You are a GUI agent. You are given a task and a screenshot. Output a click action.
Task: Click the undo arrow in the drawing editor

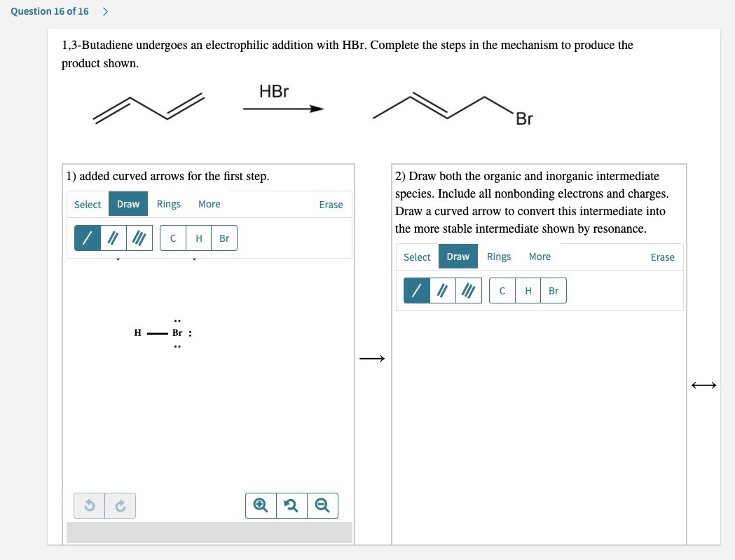click(x=89, y=505)
